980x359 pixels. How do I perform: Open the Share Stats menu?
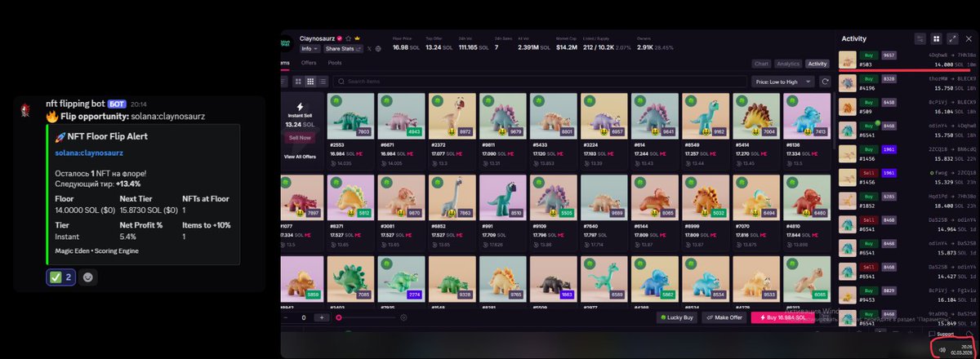coord(344,49)
